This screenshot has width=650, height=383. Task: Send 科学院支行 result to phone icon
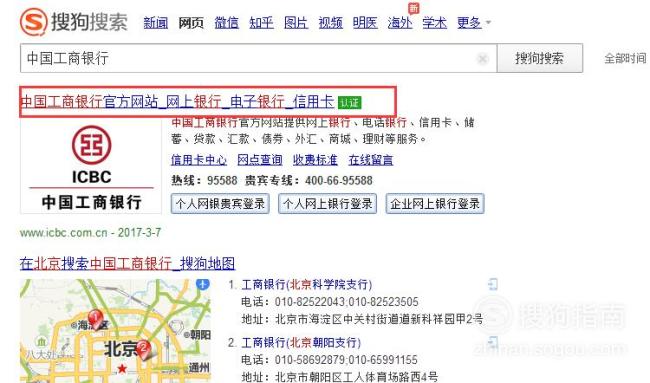pyautogui.click(x=492, y=284)
